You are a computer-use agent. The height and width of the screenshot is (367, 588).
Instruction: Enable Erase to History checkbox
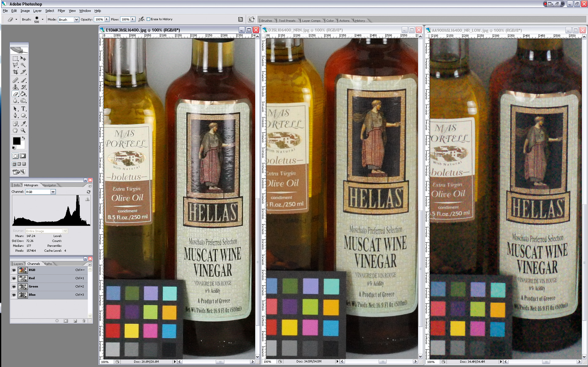[148, 19]
